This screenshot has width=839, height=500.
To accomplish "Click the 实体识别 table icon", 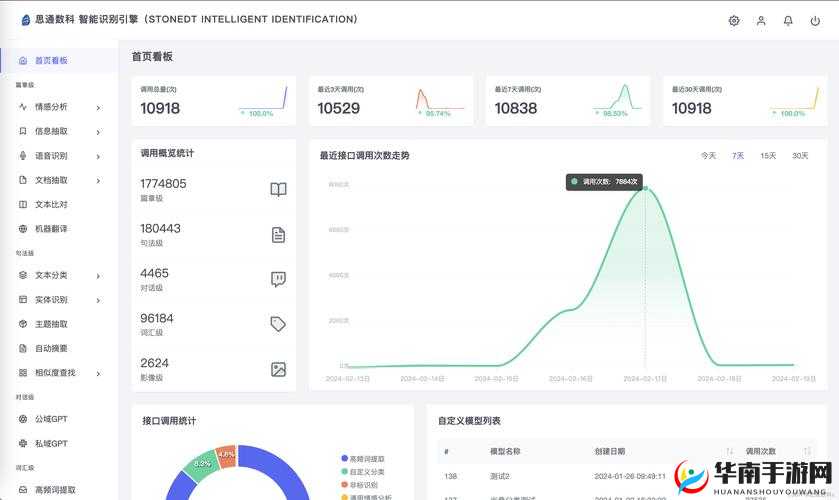I will click(22, 299).
